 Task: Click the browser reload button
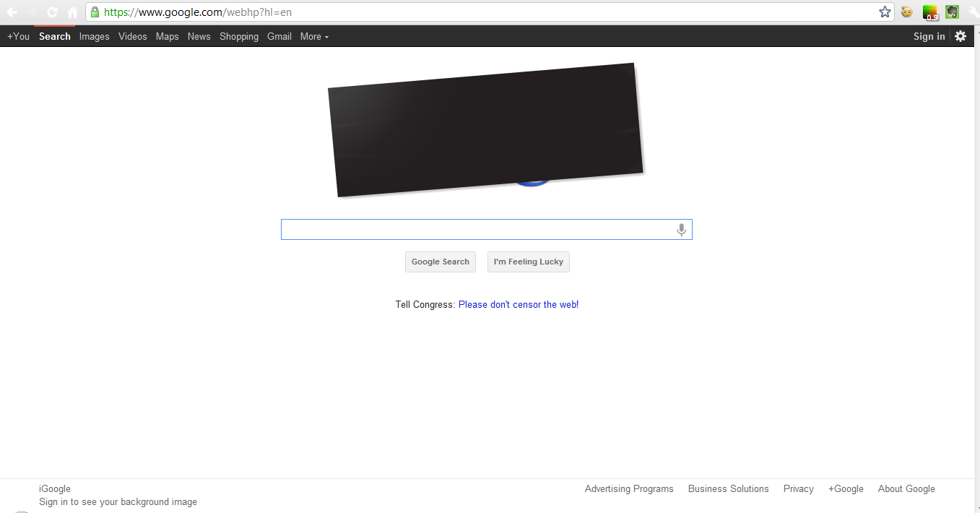(x=52, y=12)
